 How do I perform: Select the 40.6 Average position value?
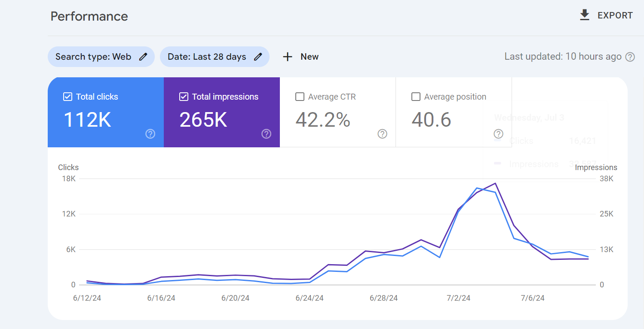431,120
